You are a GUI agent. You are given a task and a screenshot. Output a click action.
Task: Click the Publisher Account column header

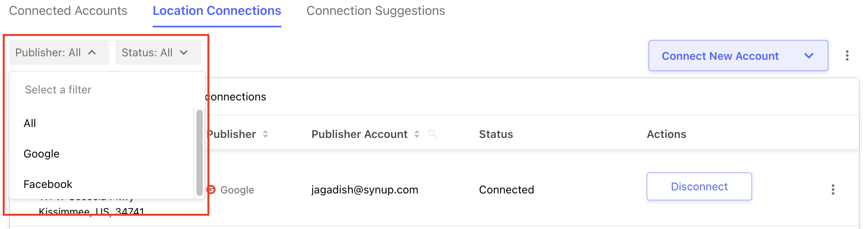(359, 134)
